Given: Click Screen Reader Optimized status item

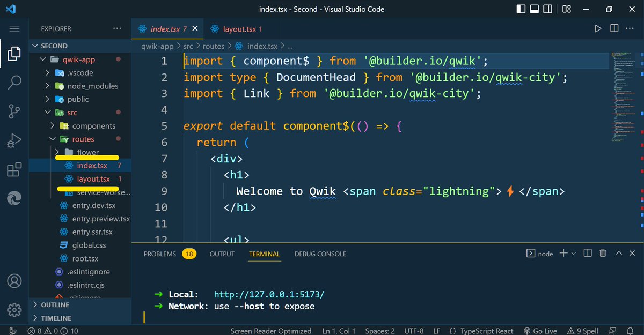Looking at the screenshot, I should (x=271, y=331).
